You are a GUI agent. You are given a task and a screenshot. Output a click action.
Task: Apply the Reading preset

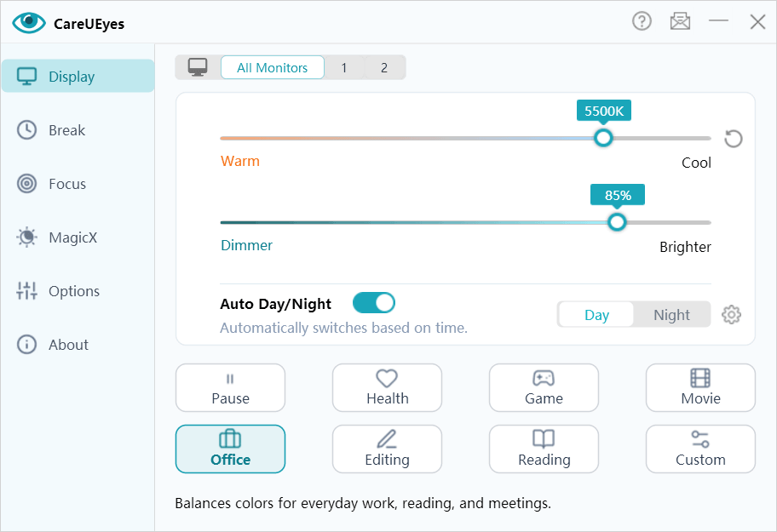(544, 449)
